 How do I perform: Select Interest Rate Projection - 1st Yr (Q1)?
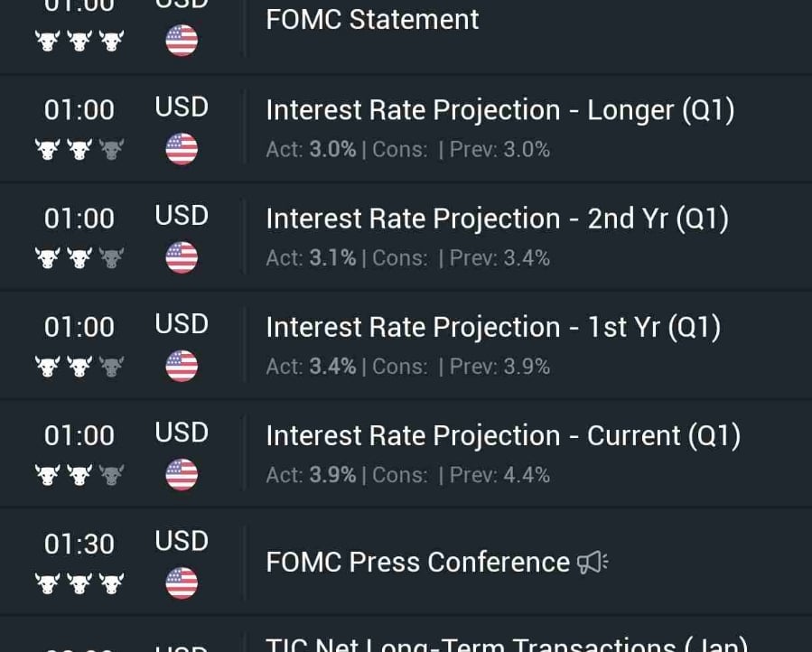point(406,346)
